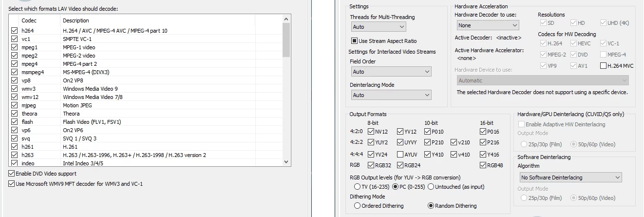The height and width of the screenshot is (217, 644).
Task: Uncheck the h264 codec checkbox
Action: point(14,31)
